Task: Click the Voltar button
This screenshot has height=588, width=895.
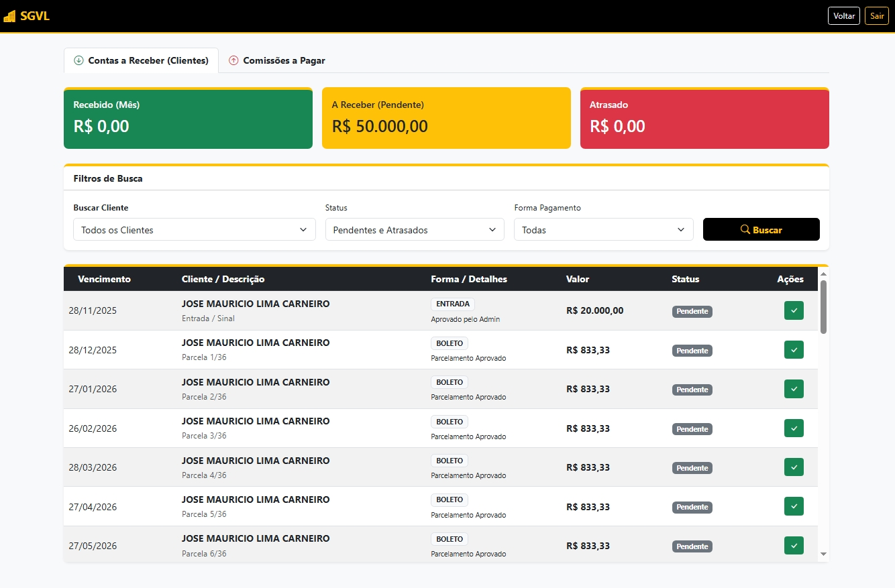Action: [x=843, y=16]
